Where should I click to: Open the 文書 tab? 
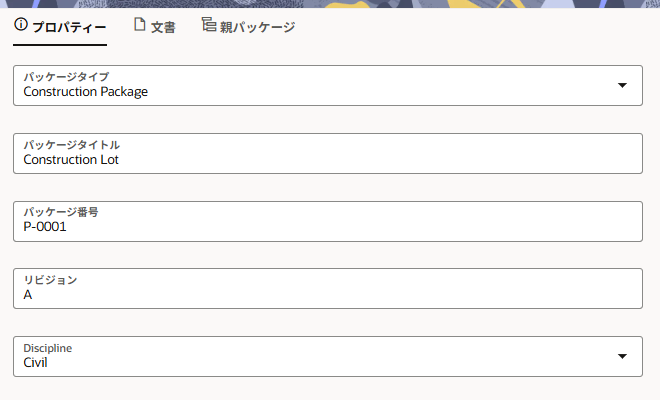[x=163, y=27]
